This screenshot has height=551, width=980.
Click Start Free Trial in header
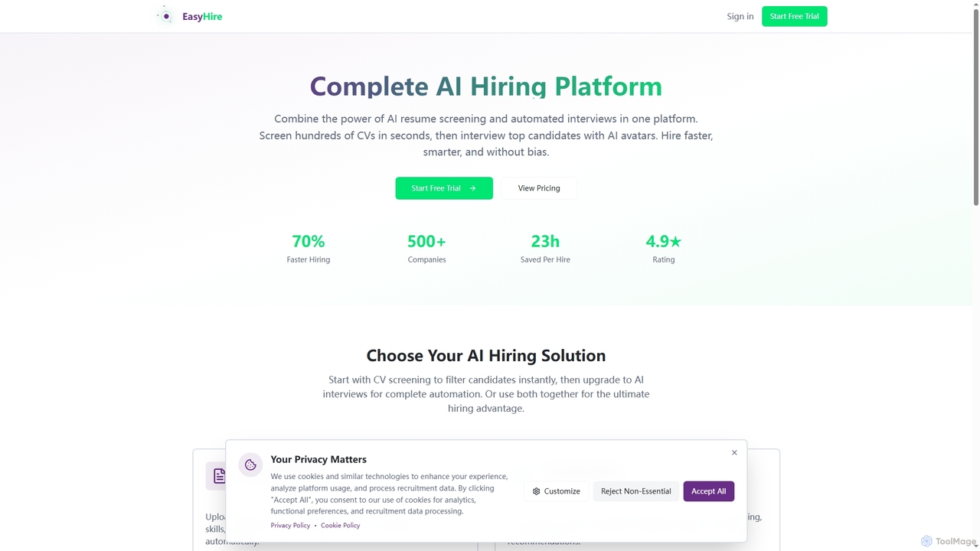pyautogui.click(x=794, y=16)
